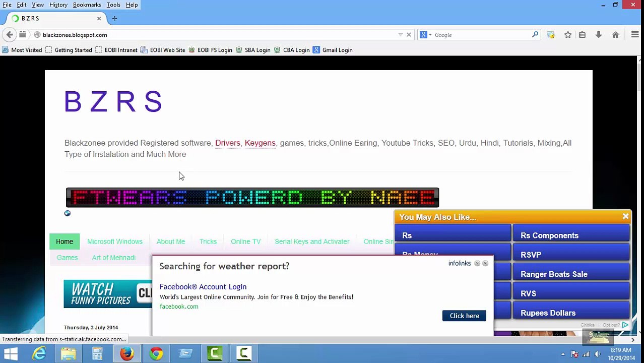Open the Games nav tab
This screenshot has height=363, width=644.
(x=67, y=258)
